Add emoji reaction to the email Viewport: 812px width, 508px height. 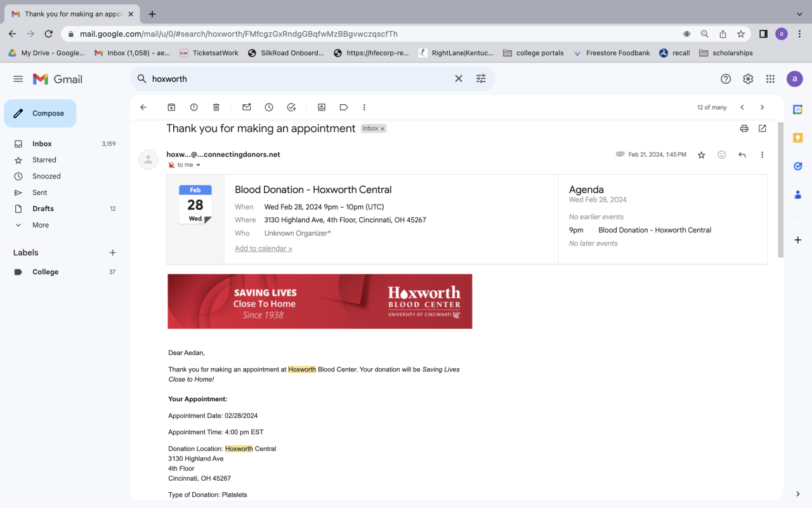pyautogui.click(x=722, y=155)
